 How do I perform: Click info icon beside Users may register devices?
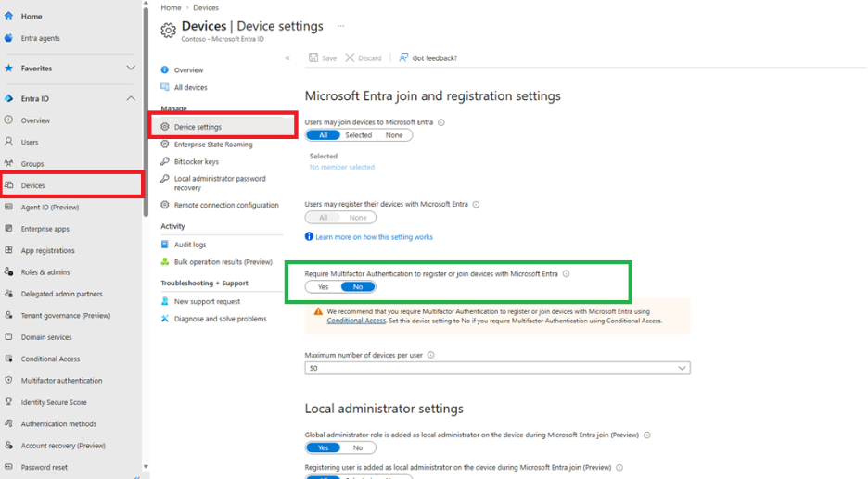tap(476, 204)
